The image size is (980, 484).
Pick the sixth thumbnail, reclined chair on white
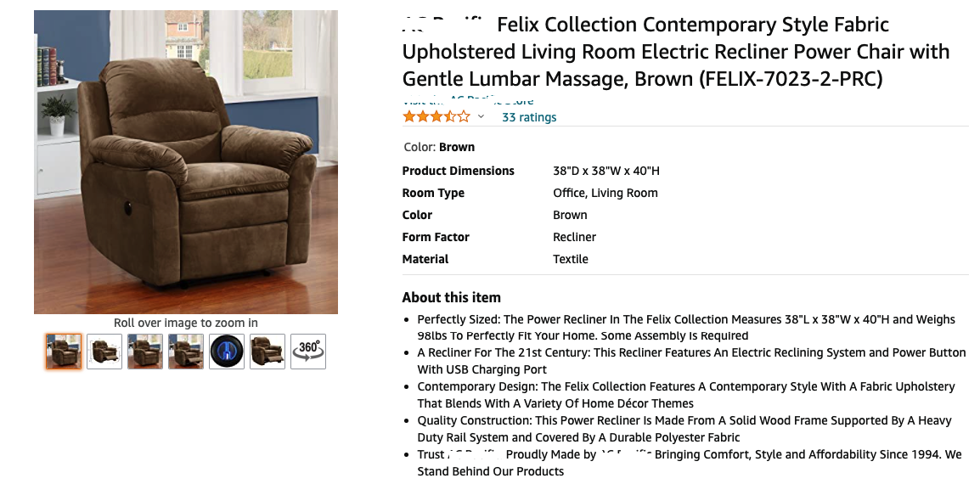tap(268, 351)
